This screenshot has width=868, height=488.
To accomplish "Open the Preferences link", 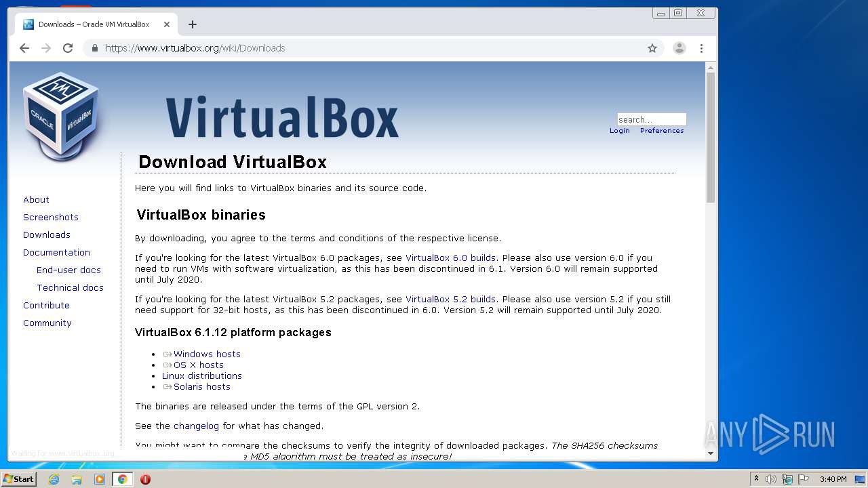I will click(662, 131).
